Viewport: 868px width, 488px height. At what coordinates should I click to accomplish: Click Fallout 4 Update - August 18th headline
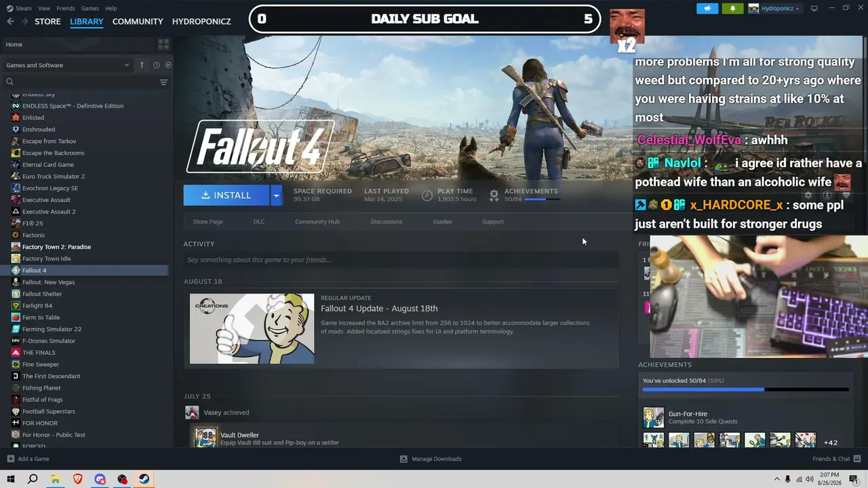[x=379, y=308]
